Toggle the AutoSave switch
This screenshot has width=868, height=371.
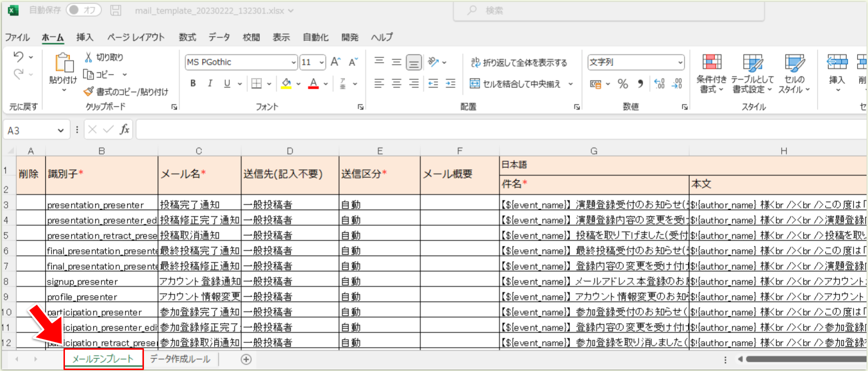83,10
